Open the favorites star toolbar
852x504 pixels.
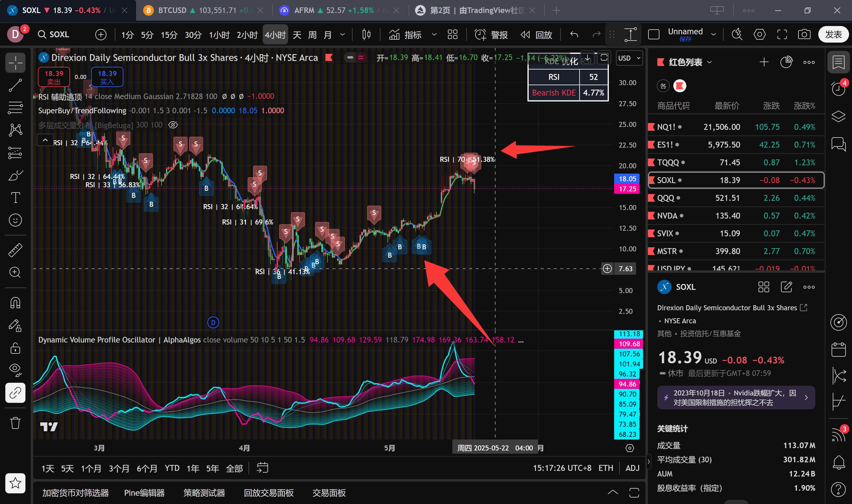(15, 483)
